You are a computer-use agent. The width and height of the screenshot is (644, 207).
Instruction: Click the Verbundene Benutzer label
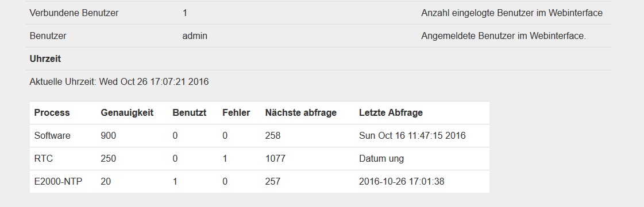coord(74,13)
